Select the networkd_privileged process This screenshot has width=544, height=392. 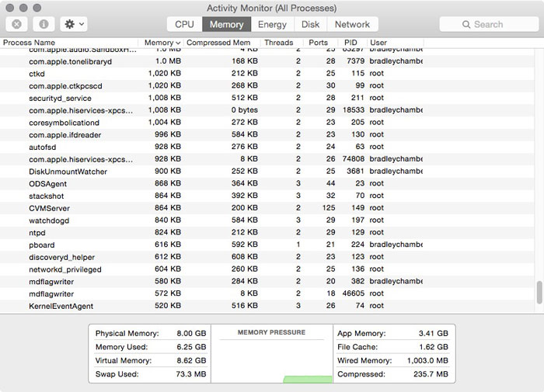tap(267, 269)
